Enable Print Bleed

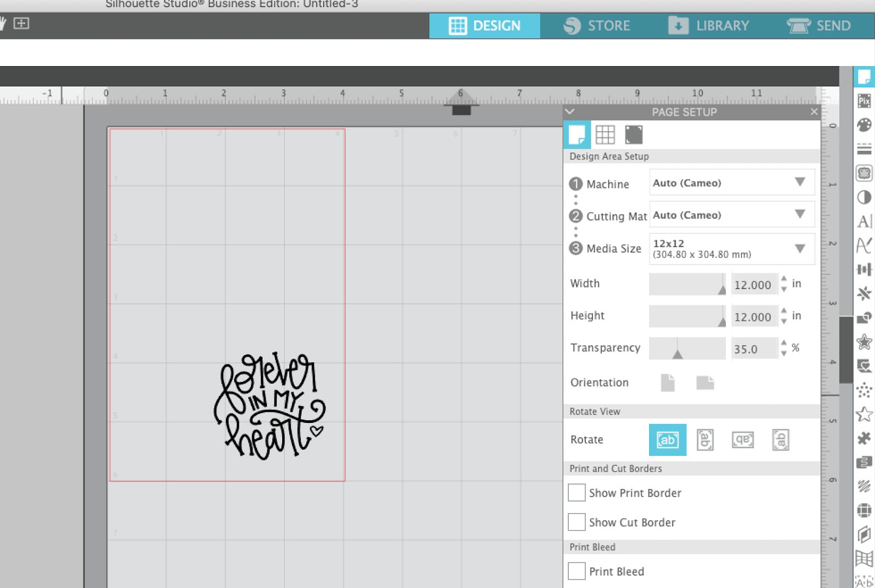(576, 571)
